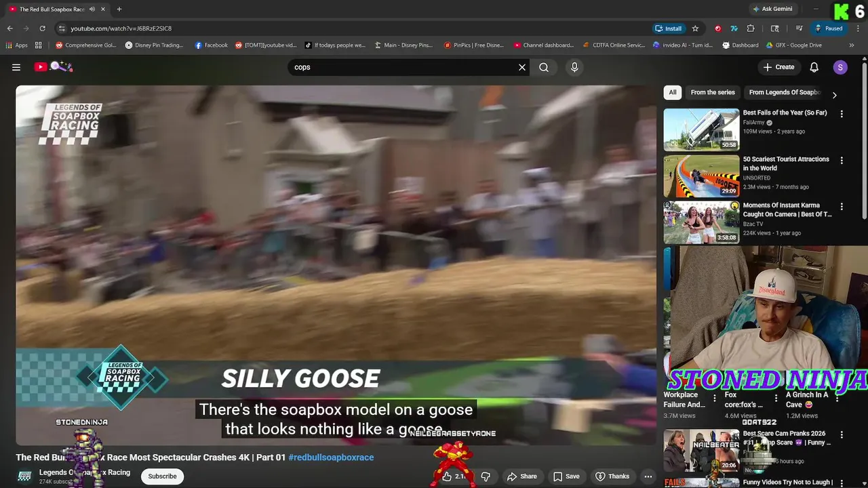868x488 pixels.
Task: Open media controls music-note icon
Action: tap(800, 28)
